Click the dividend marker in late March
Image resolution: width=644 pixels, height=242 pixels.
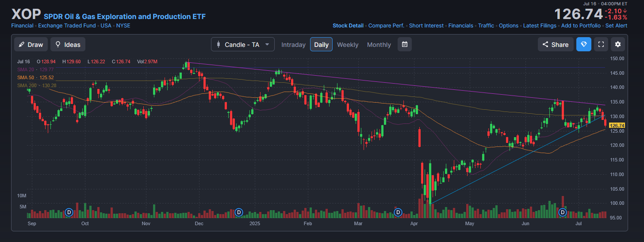click(398, 212)
